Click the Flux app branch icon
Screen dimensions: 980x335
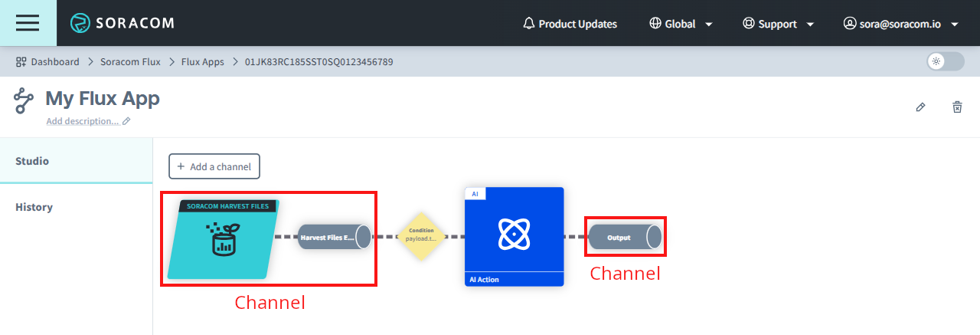pyautogui.click(x=24, y=100)
